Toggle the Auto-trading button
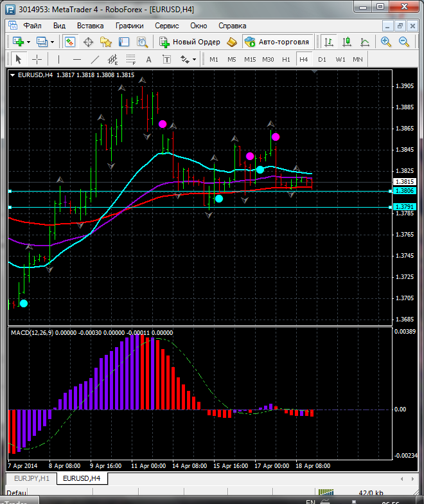Screen dimensions: 424x504 point(277,42)
